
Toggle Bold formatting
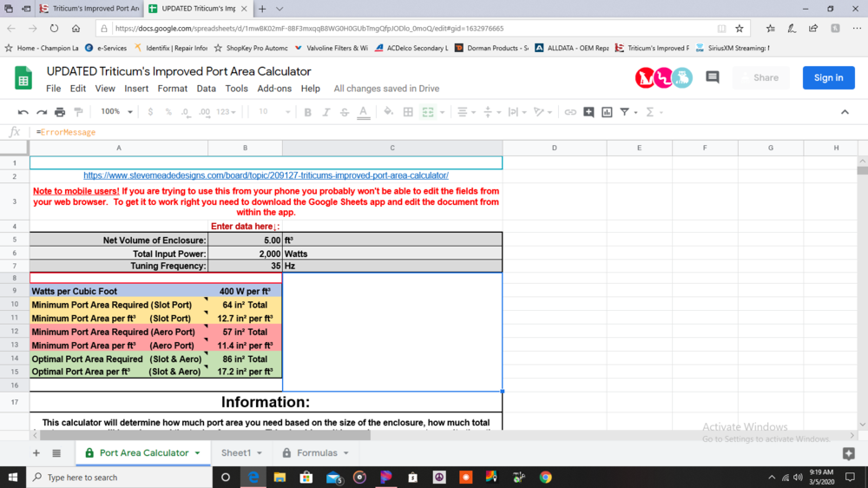[x=308, y=112]
